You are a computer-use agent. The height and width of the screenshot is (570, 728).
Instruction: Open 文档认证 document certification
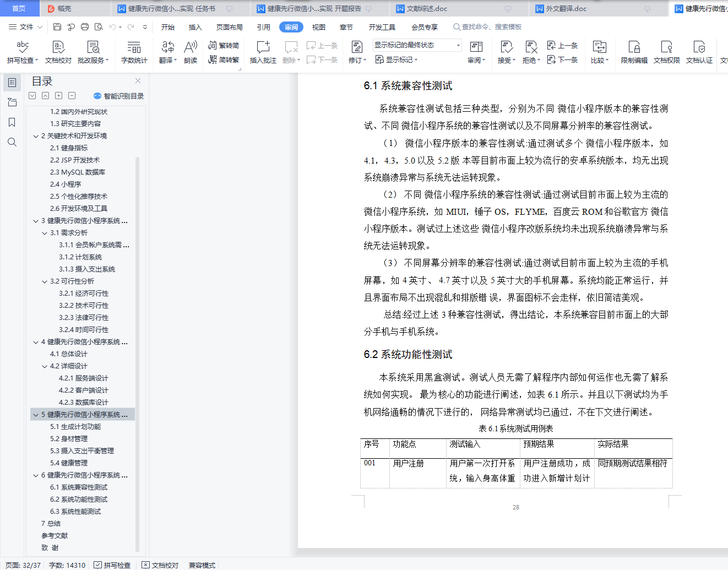(699, 52)
